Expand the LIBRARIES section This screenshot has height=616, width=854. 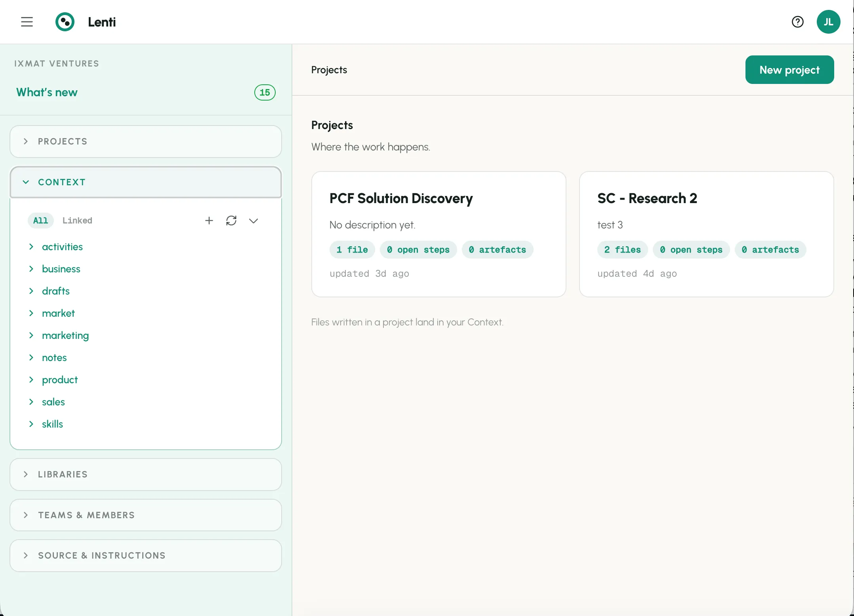[x=146, y=474]
